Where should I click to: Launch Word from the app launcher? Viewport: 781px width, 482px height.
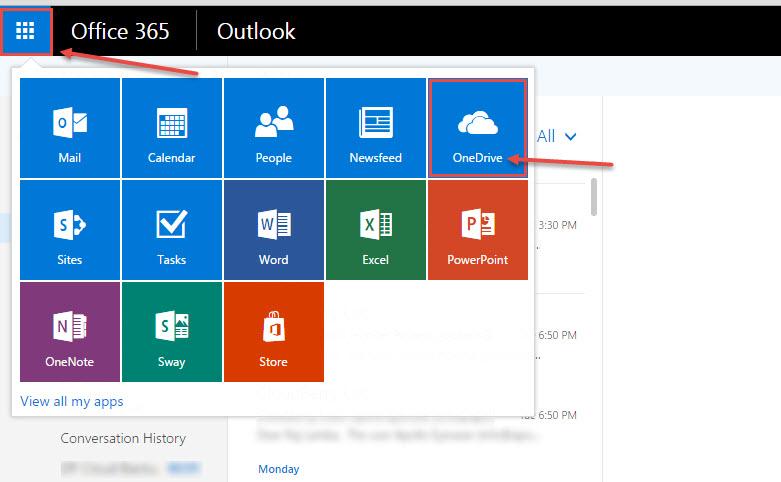click(x=274, y=230)
